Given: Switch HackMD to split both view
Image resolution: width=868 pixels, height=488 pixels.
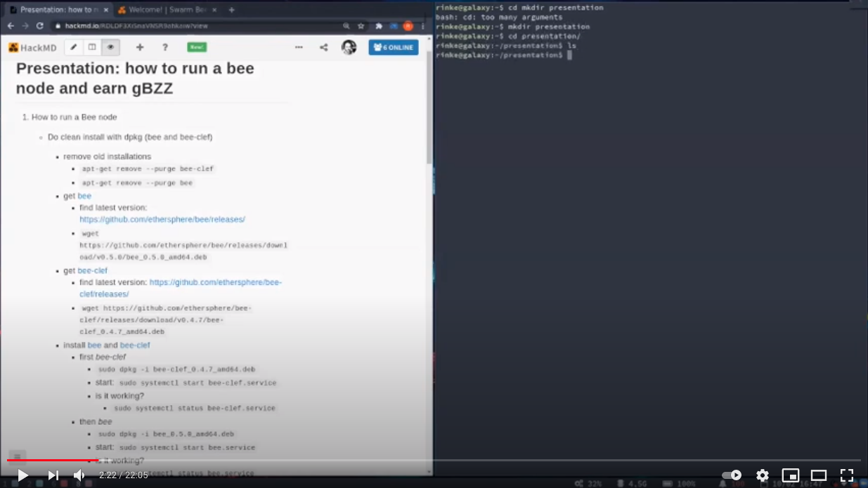Looking at the screenshot, I should 92,47.
